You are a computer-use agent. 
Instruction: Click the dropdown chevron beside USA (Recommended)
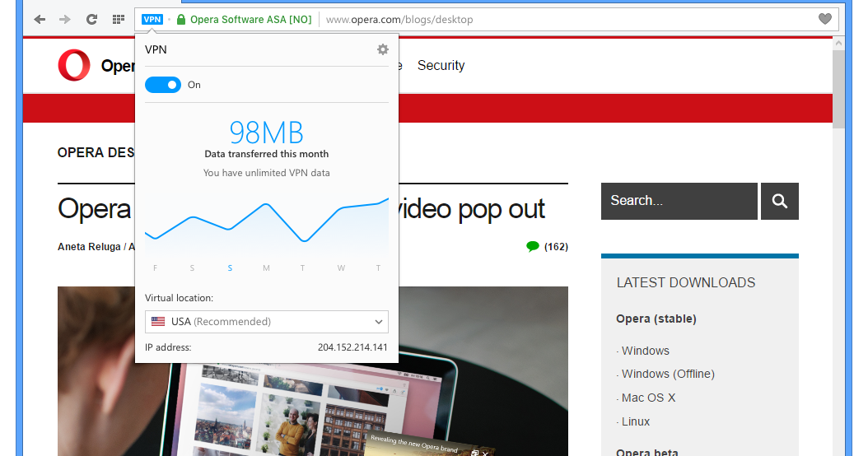(x=379, y=322)
